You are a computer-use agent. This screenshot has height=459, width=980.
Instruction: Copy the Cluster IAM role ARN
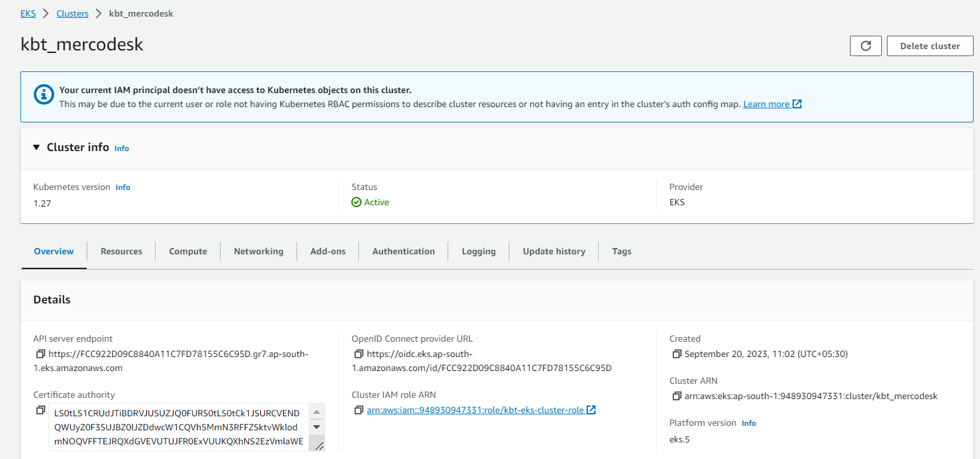tap(358, 410)
